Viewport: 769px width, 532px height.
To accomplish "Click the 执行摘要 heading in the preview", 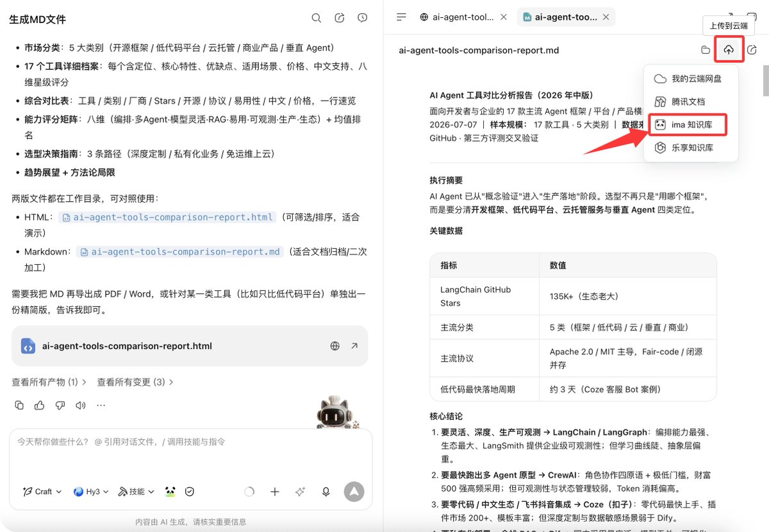I will click(x=446, y=181).
